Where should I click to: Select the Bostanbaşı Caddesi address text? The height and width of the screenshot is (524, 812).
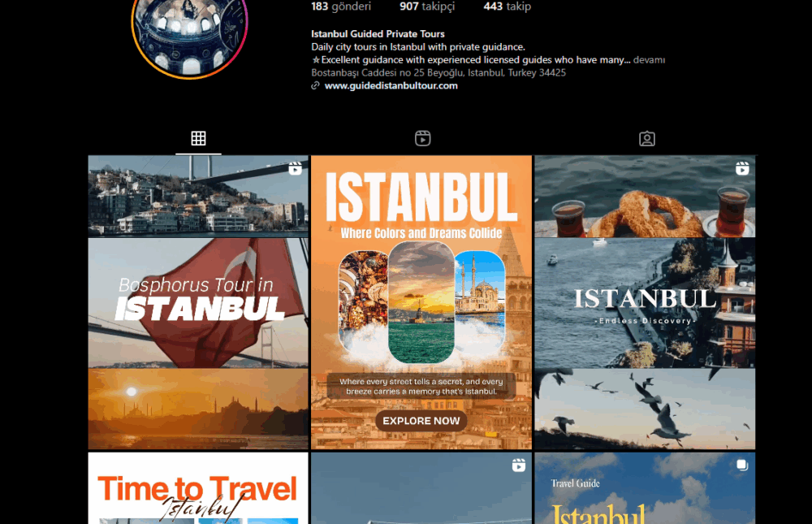[x=438, y=73]
